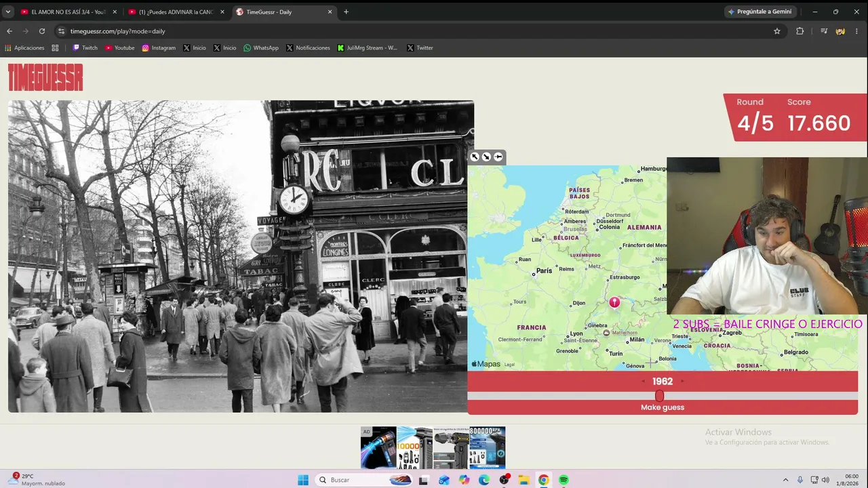Viewport: 868px width, 488px height.
Task: Open the tab search dropdown arrow
Action: [8, 12]
